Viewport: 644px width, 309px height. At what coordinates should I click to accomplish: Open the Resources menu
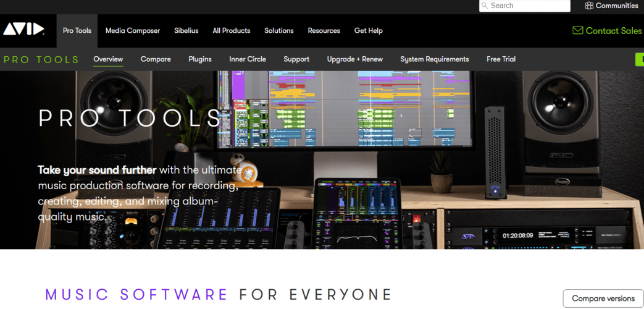point(324,31)
